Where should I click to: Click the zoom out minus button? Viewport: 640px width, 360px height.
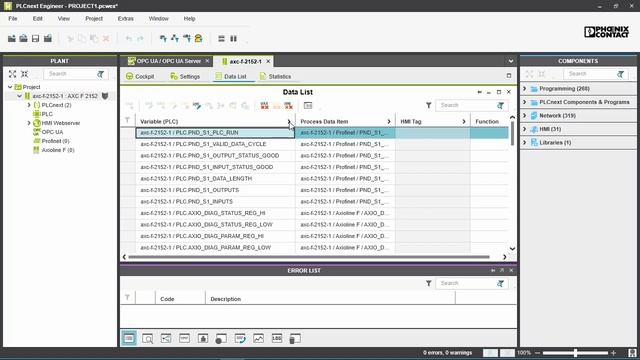pos(538,353)
